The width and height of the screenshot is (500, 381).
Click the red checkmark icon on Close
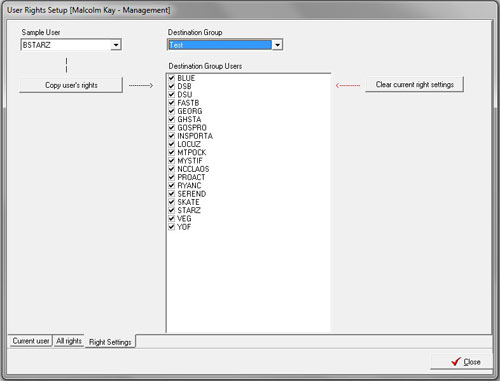[456, 362]
